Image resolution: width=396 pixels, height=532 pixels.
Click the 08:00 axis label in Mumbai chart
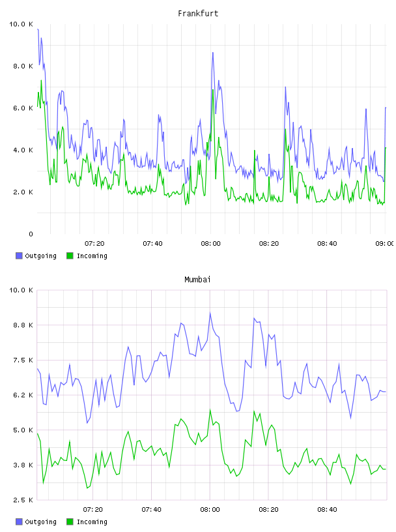point(210,510)
